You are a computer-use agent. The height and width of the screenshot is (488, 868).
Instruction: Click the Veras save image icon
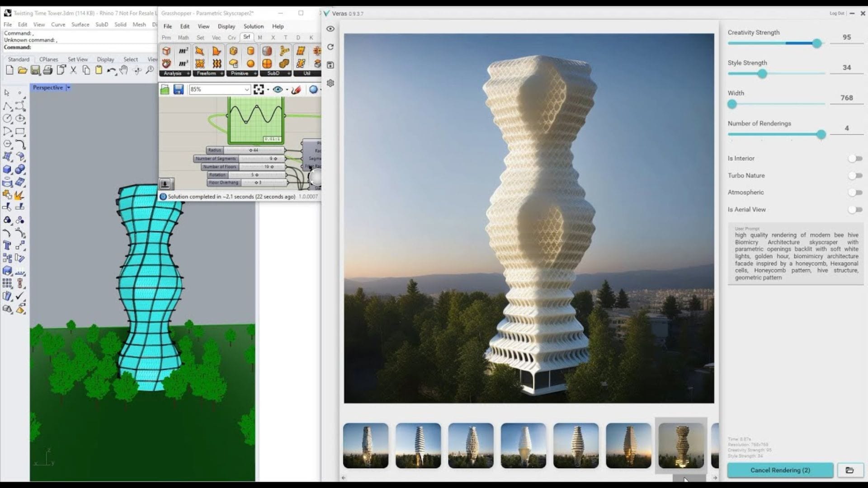click(330, 65)
